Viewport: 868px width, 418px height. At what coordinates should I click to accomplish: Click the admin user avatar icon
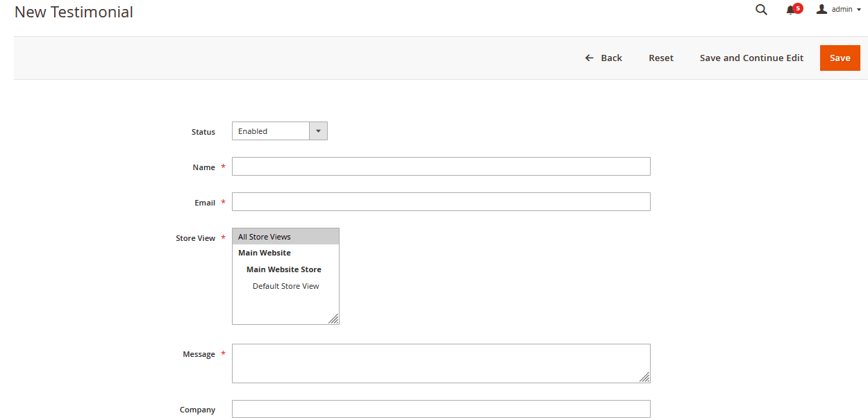pos(821,9)
